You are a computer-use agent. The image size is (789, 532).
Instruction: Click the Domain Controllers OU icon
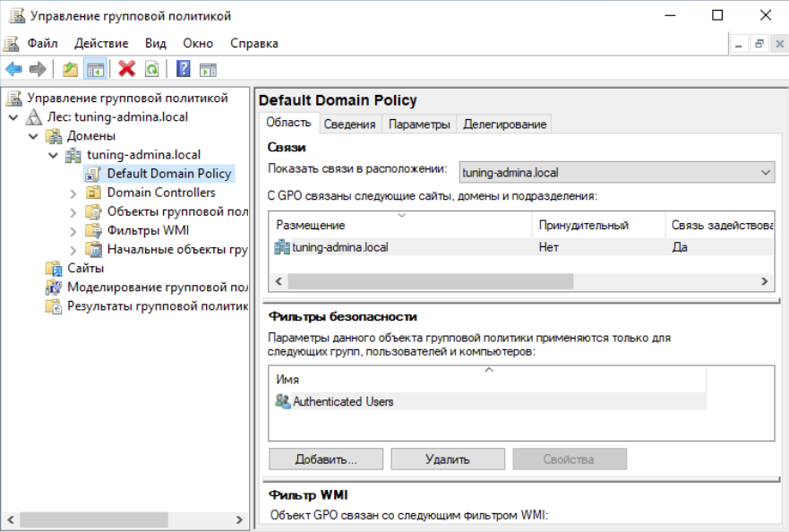tap(93, 193)
